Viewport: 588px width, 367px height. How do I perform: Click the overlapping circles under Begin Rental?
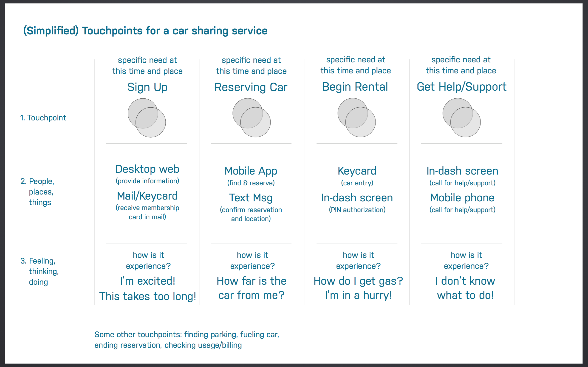[356, 117]
